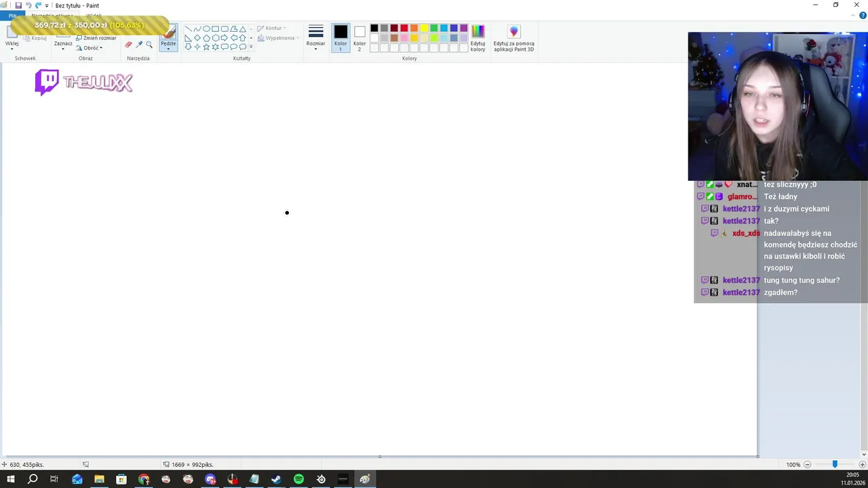Open the Plik ribbon tab
Image resolution: width=868 pixels, height=488 pixels.
point(12,15)
